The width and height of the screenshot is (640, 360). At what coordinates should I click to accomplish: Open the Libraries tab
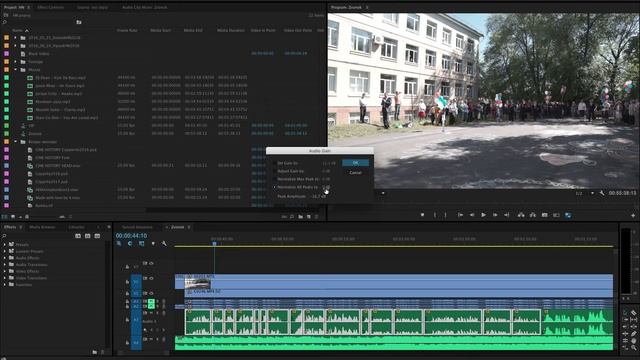coord(76,227)
